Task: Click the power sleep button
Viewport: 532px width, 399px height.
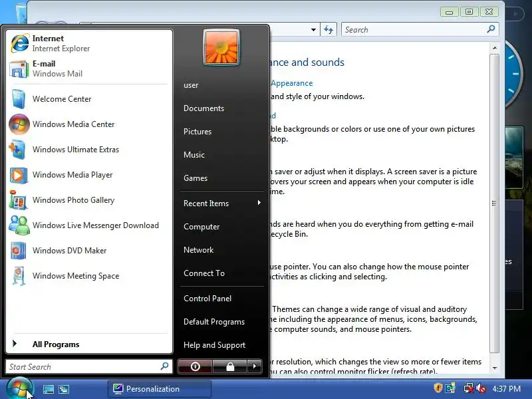Action: coord(195,366)
